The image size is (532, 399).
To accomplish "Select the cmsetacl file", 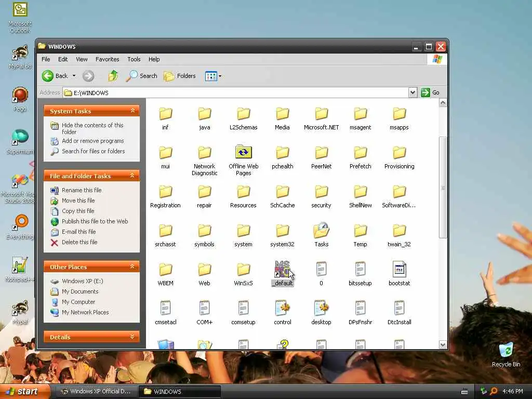I will point(165,313).
